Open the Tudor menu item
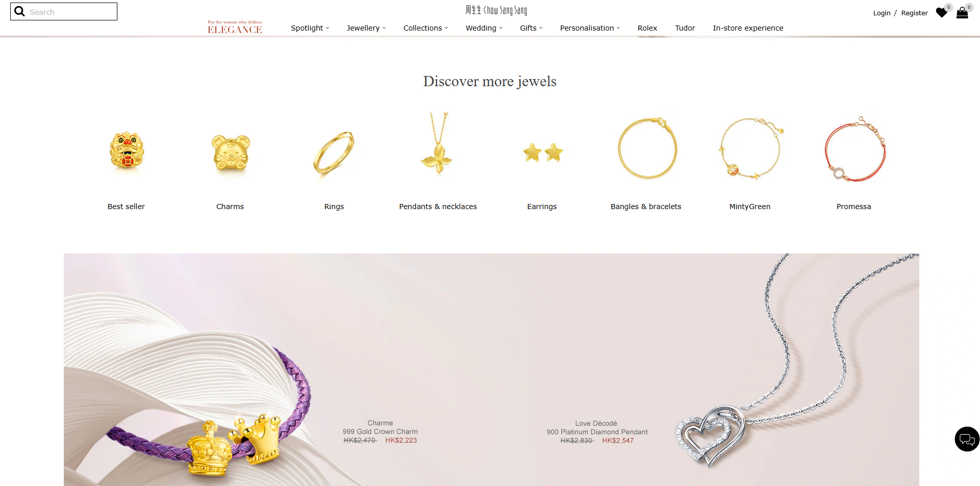This screenshot has width=980, height=486. click(685, 28)
